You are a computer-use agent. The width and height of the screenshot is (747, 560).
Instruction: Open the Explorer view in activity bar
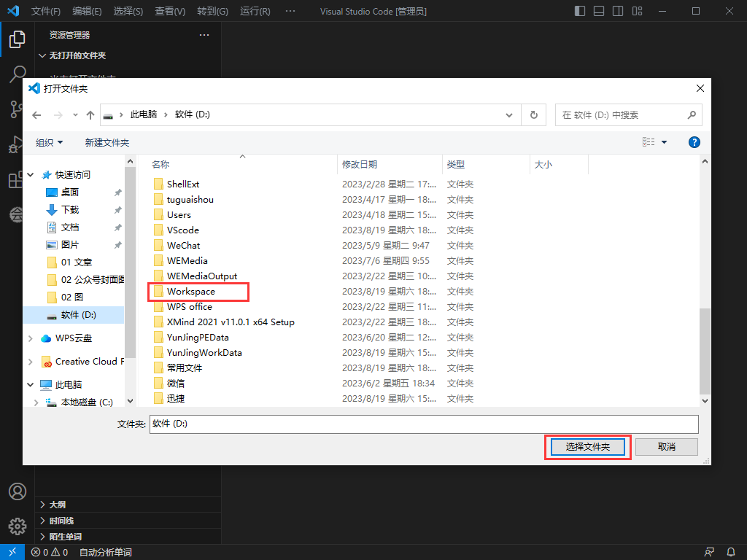18,39
